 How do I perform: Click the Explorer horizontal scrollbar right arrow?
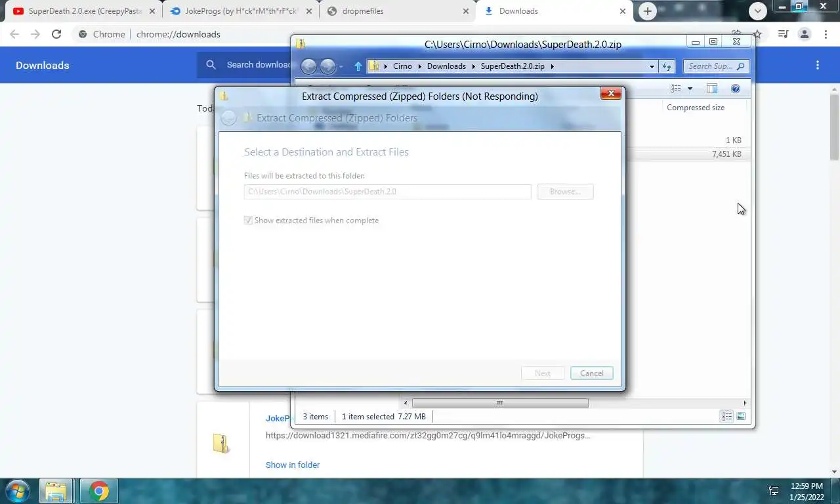(x=744, y=403)
